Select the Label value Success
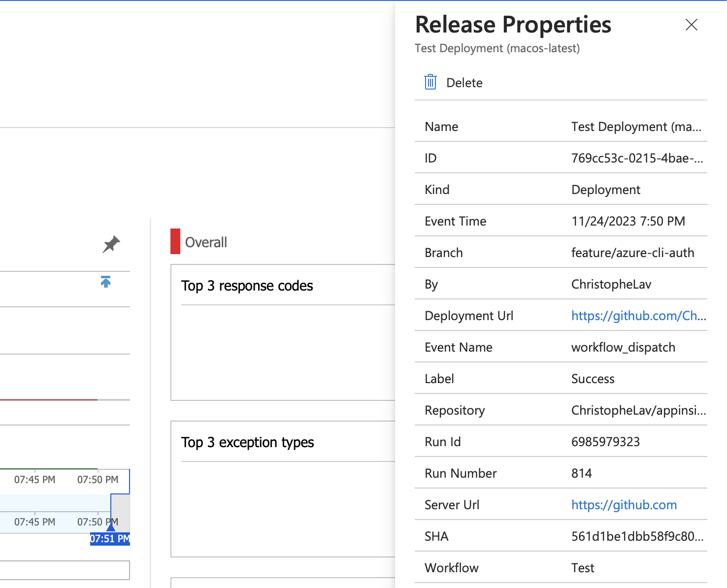 [593, 379]
